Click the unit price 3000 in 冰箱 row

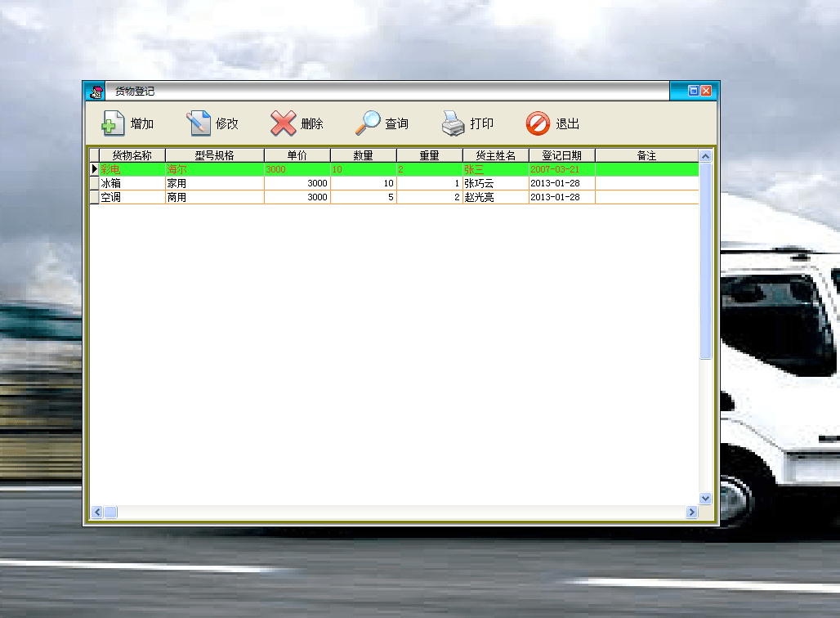[297, 183]
